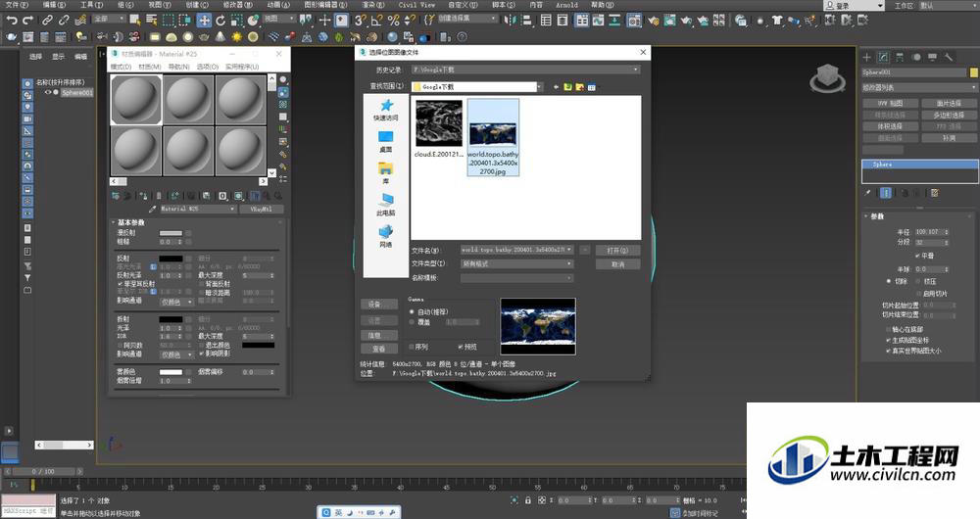
Task: Click the Network shortcut in file dialog
Action: [x=385, y=236]
